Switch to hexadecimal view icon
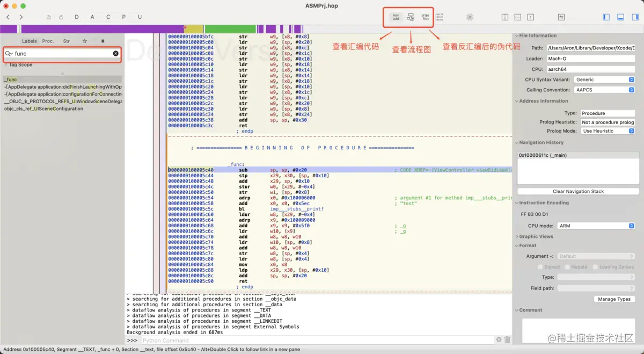 pyautogui.click(x=440, y=17)
